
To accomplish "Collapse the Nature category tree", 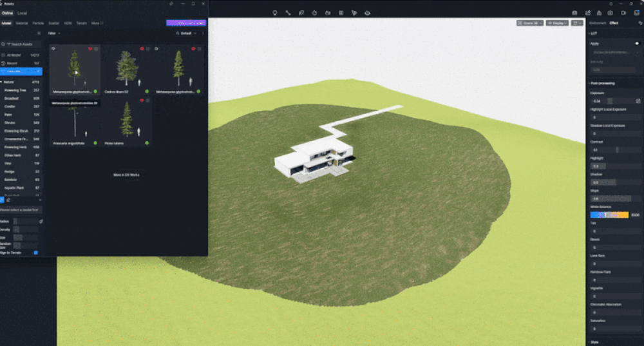I will [x=1, y=82].
